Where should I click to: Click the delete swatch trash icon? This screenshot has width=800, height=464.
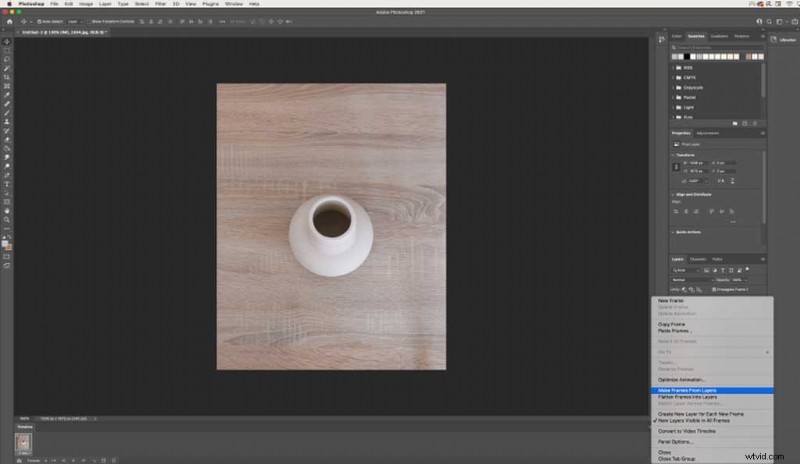tap(755, 124)
